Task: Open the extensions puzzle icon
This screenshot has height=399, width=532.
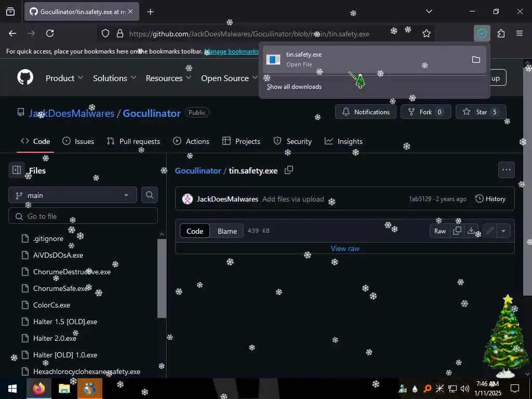Action: coord(501,33)
